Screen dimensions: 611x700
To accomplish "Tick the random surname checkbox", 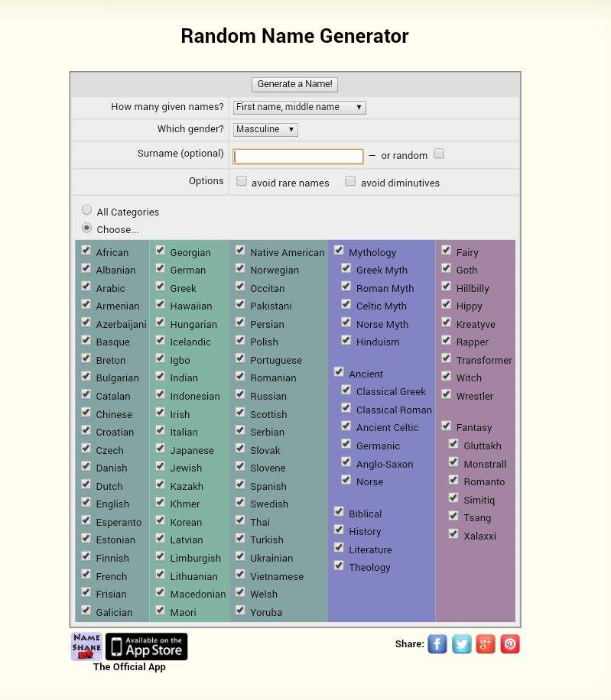I will pyautogui.click(x=439, y=154).
